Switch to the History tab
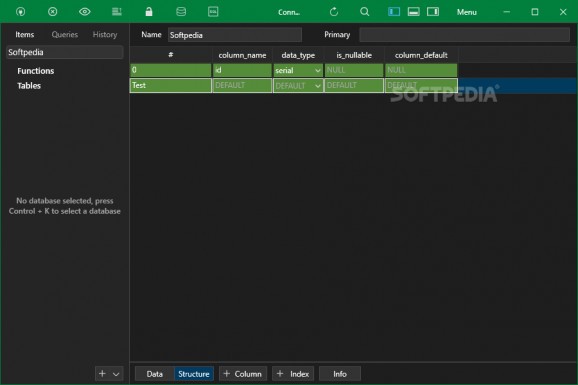 [x=105, y=35]
